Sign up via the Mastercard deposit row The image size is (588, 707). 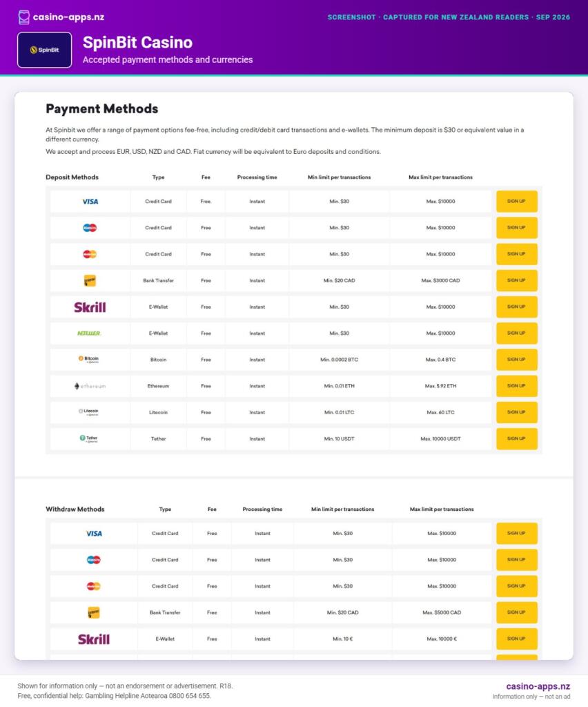pos(517,254)
